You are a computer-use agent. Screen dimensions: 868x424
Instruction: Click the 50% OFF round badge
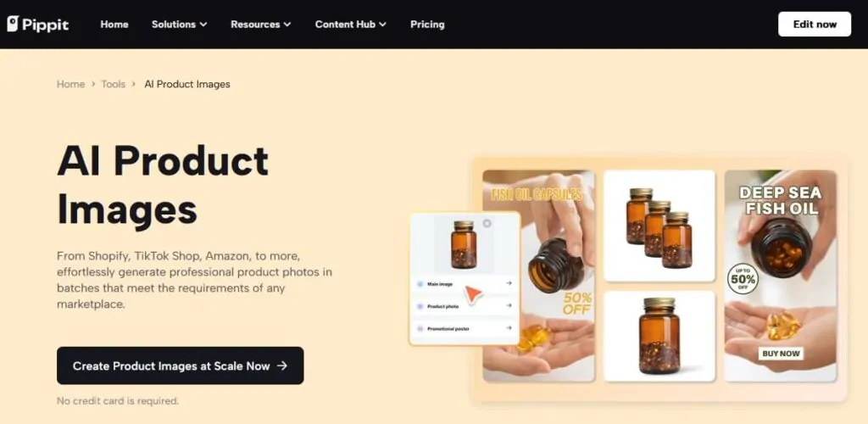pos(743,278)
